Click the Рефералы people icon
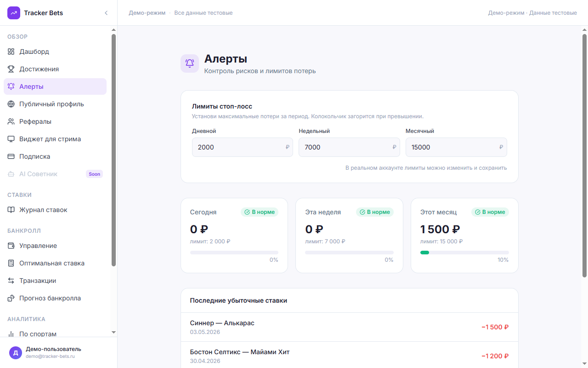Image resolution: width=588 pixels, height=368 pixels. tap(11, 121)
